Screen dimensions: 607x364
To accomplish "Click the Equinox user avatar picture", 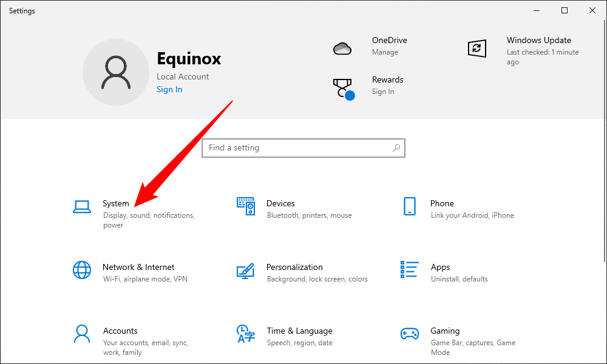I will tap(116, 72).
